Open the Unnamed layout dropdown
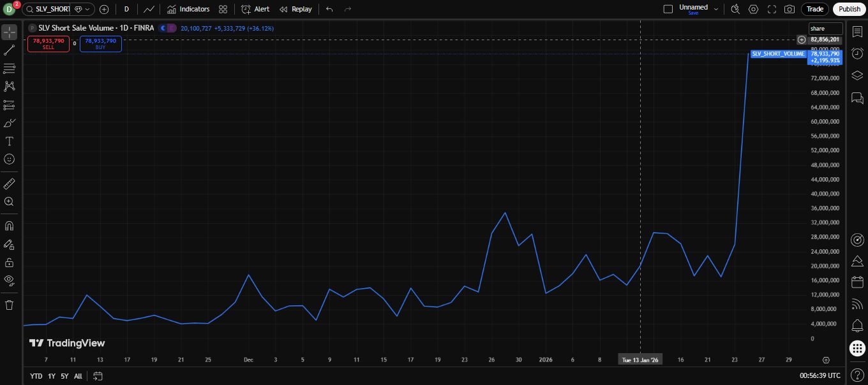The width and height of the screenshot is (868, 385). (716, 9)
